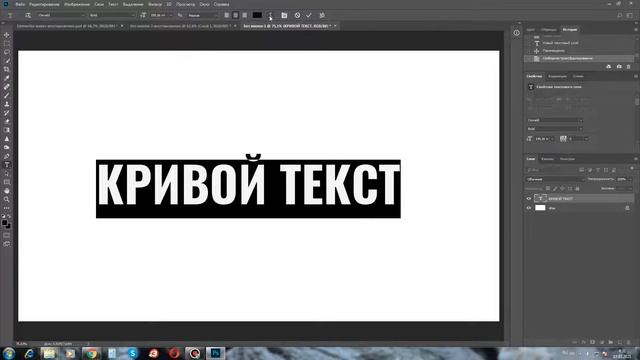Toggle layer filtering switch in Layers panel
This screenshot has height=360, width=640.
(632, 169)
